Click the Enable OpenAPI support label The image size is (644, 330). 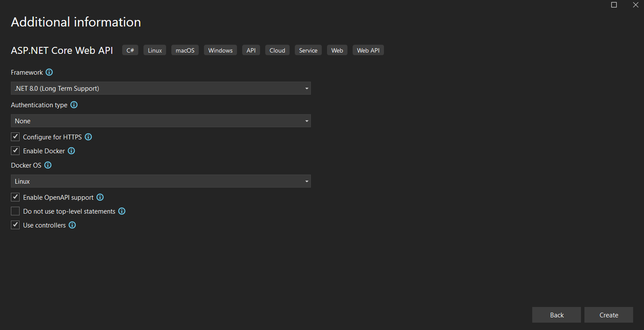point(58,197)
